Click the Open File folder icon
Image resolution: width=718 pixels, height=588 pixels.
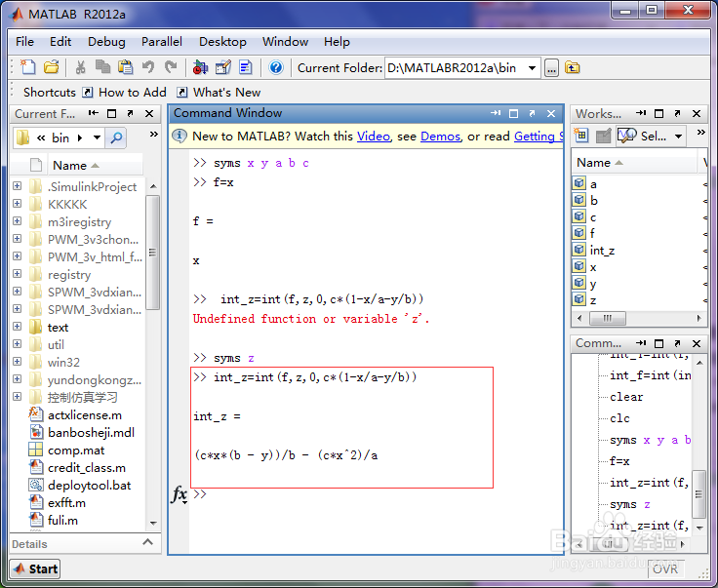click(x=52, y=67)
